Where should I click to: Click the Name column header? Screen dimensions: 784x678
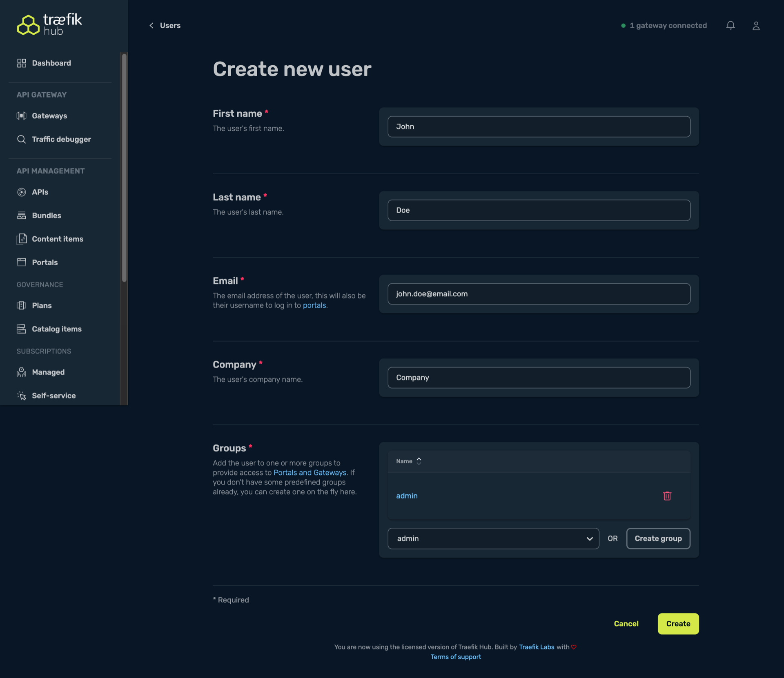(404, 461)
